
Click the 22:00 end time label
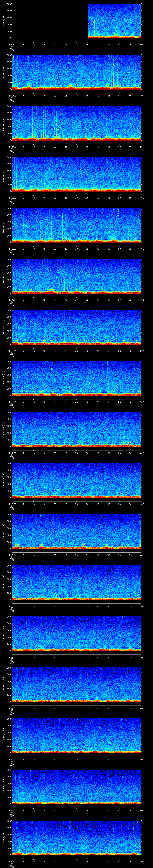tap(141, 657)
